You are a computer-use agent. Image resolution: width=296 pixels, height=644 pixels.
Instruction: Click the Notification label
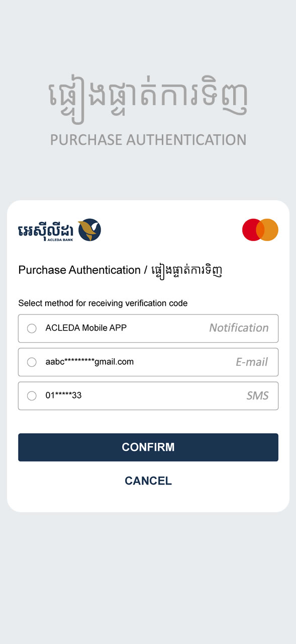coord(239,328)
